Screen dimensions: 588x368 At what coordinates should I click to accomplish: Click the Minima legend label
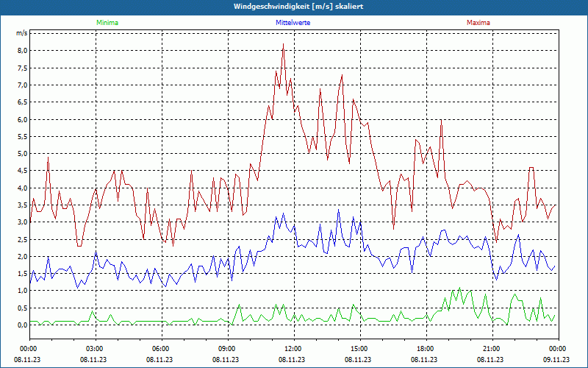(x=107, y=23)
